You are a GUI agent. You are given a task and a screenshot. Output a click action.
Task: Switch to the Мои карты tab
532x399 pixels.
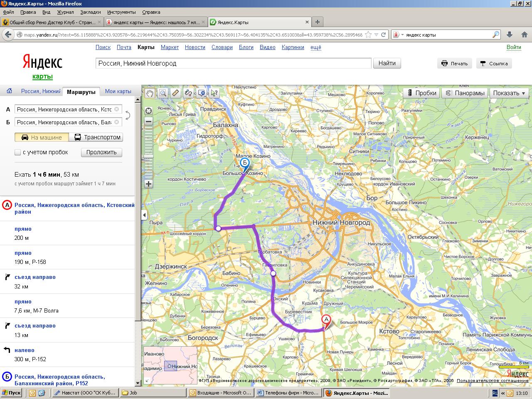click(118, 91)
